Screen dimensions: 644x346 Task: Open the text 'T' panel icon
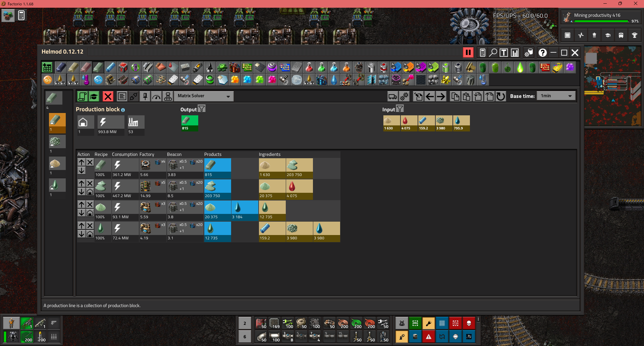pos(504,53)
